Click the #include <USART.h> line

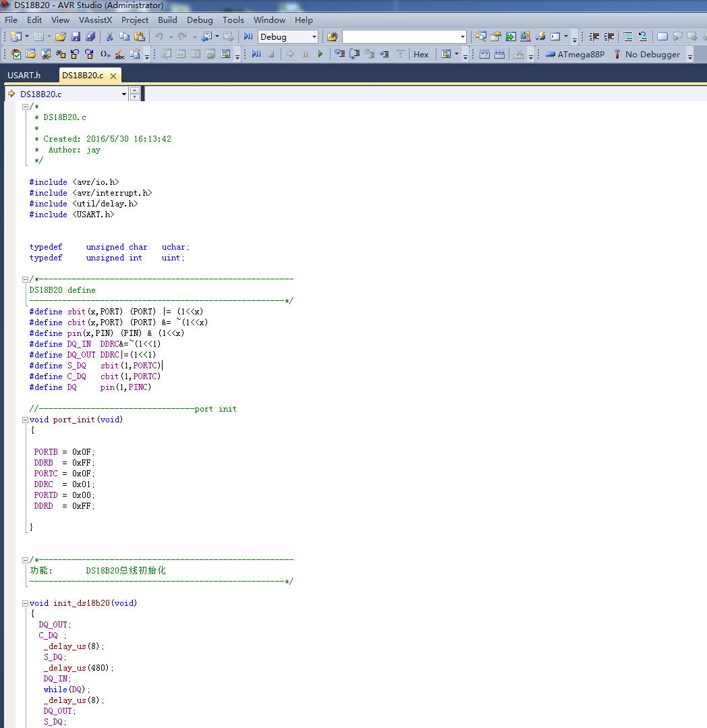[x=72, y=215]
